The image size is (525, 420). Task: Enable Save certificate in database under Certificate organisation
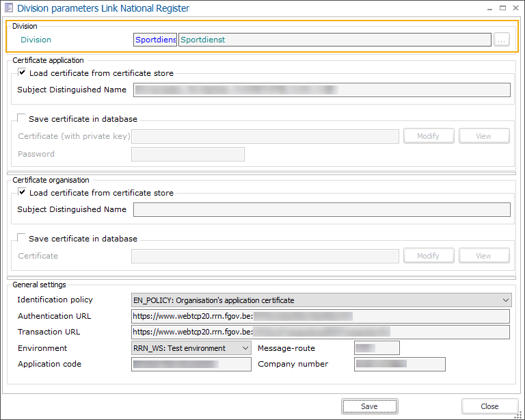21,238
